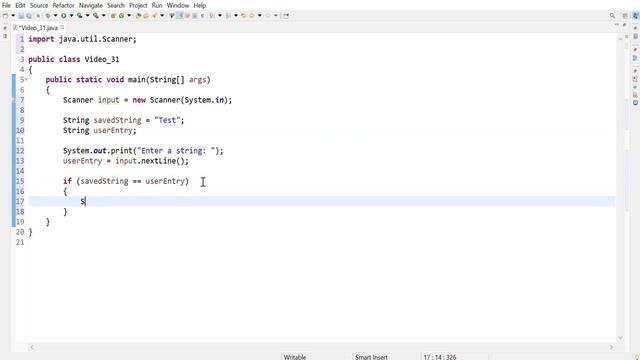
Task: Toggle the Pin Editor button
Action: [286, 16]
